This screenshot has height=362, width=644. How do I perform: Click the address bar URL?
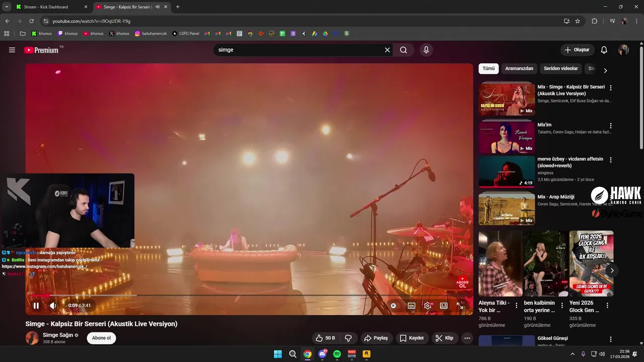click(92, 21)
